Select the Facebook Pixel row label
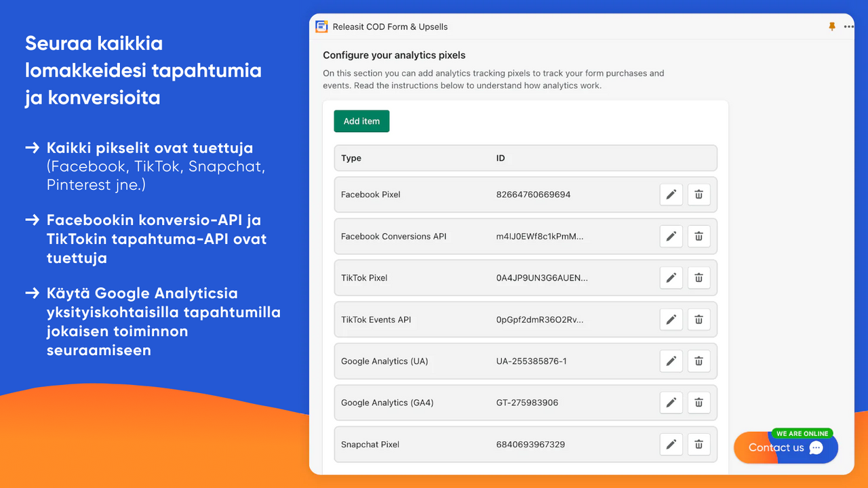The width and height of the screenshot is (868, 488). click(371, 195)
